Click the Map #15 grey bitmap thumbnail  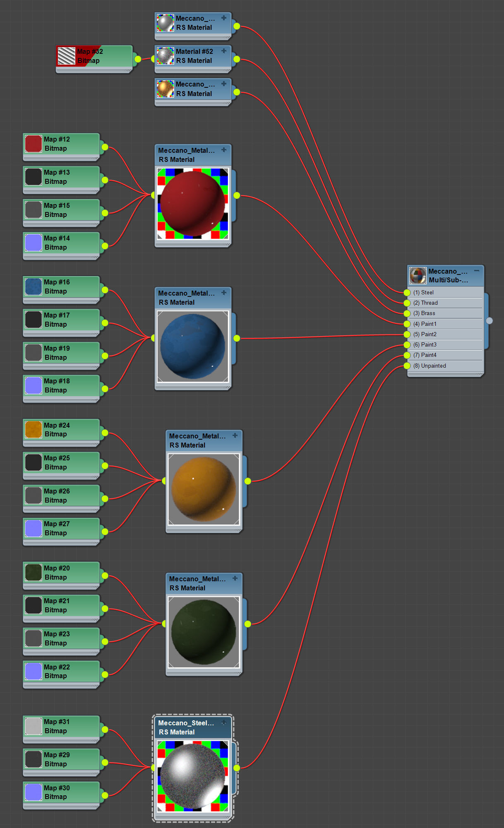pos(34,210)
